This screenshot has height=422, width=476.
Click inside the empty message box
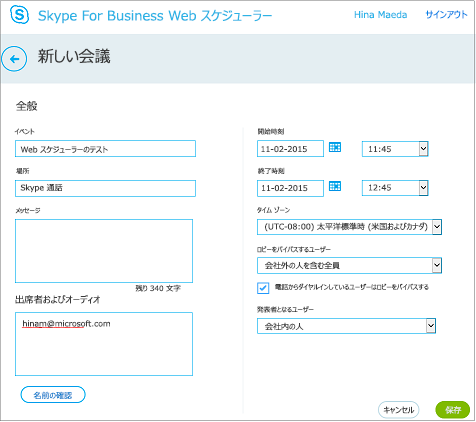click(x=104, y=251)
